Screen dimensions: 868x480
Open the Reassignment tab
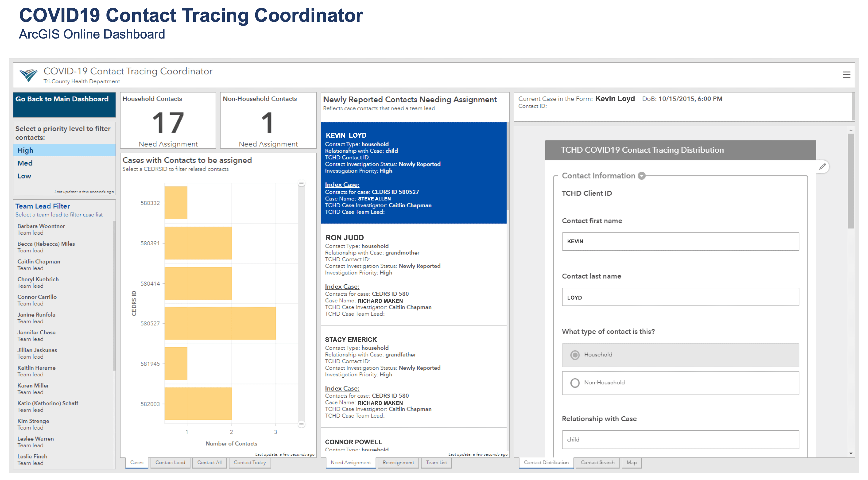398,463
